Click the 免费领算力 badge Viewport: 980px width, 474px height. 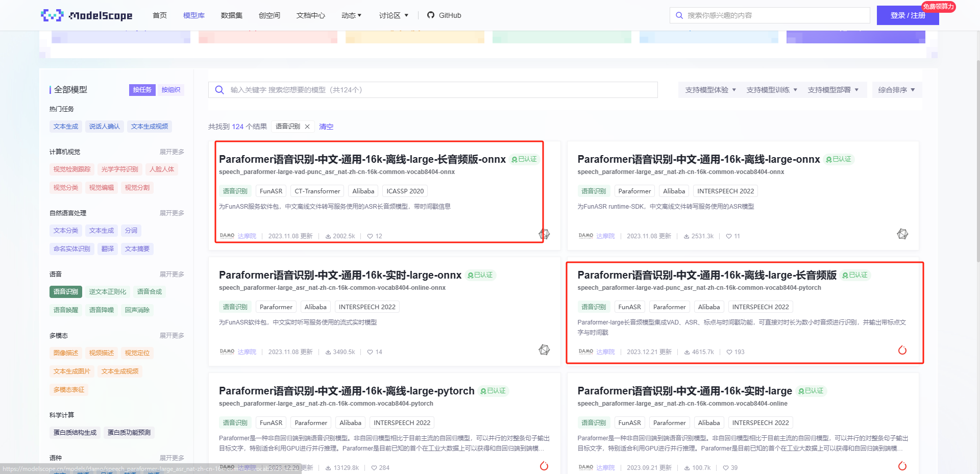[x=938, y=7]
